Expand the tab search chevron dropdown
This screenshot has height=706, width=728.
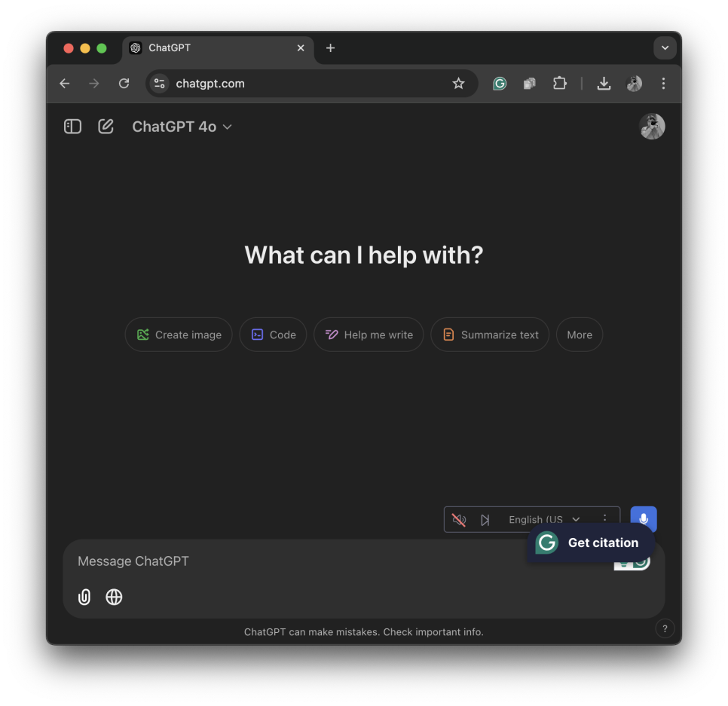(x=665, y=48)
